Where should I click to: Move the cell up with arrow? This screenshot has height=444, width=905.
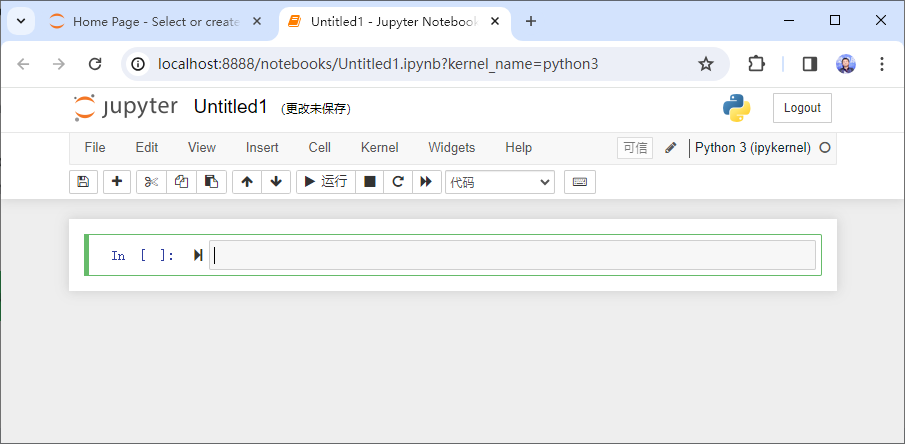pos(247,181)
